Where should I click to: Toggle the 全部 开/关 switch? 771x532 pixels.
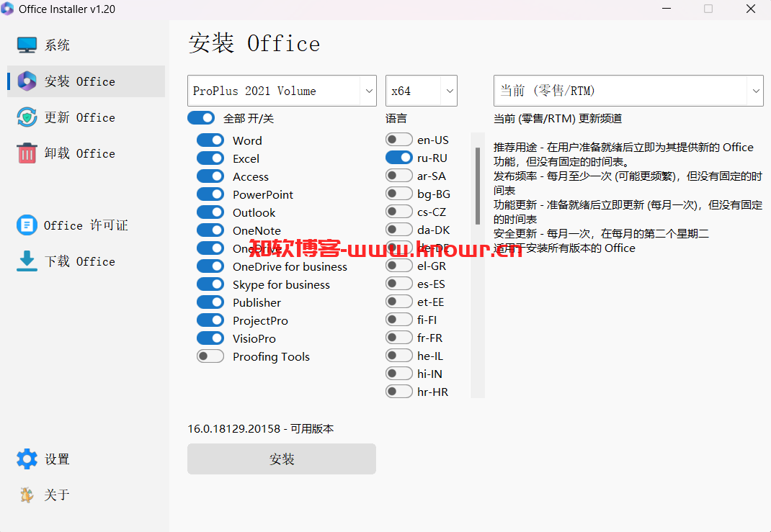[x=201, y=118]
